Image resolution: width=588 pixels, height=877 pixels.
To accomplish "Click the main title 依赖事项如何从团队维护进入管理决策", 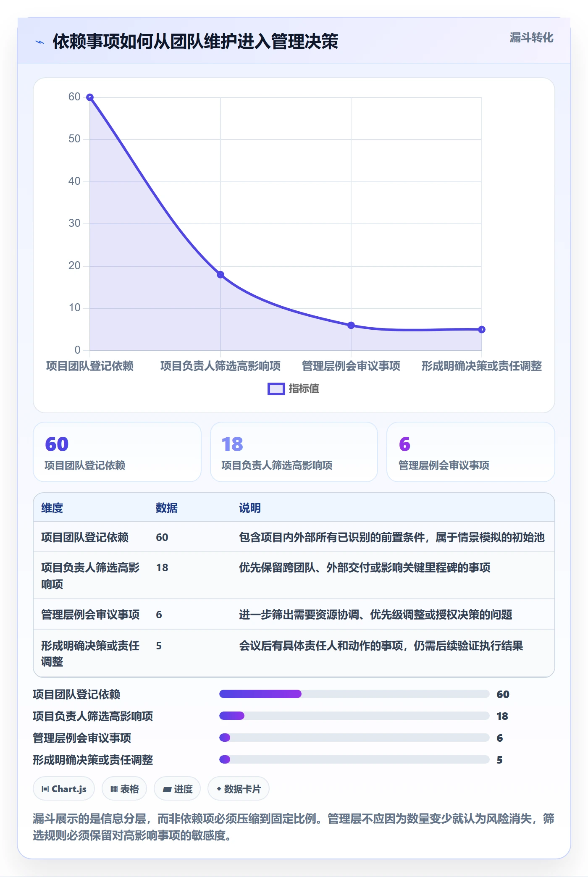I will coord(195,42).
